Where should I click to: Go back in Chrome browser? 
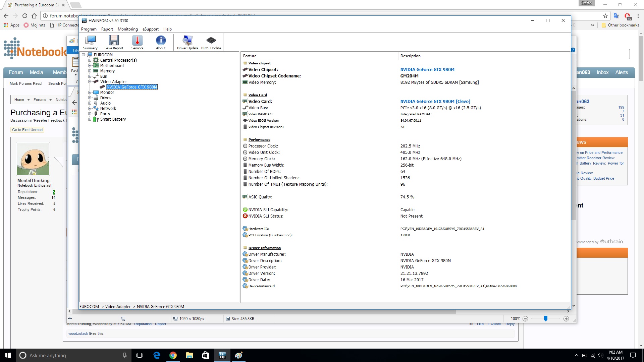6,16
